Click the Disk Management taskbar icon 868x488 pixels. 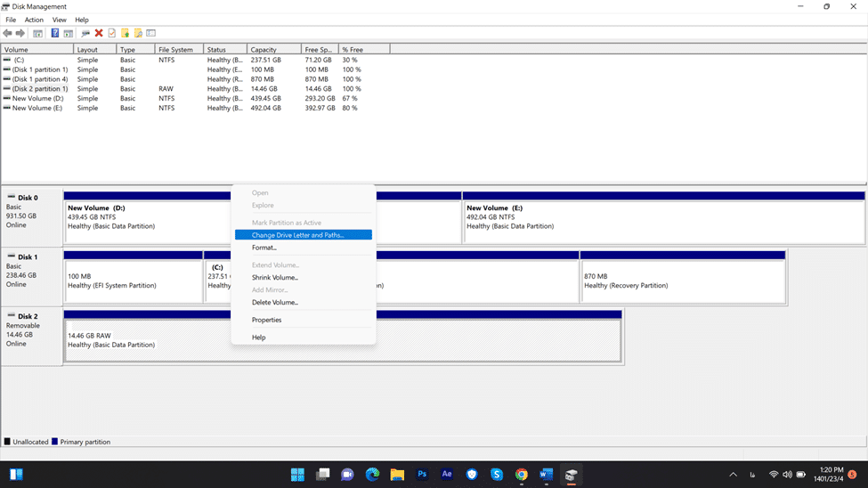click(572, 475)
